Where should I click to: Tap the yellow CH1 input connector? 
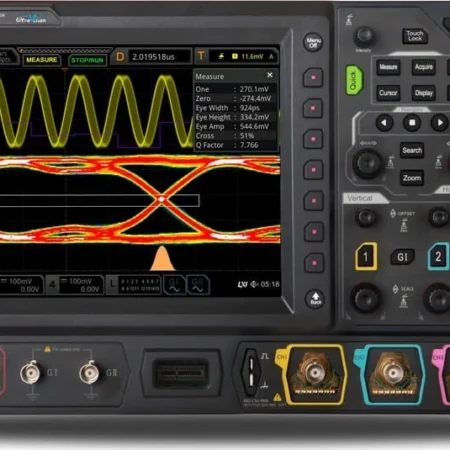coord(314,373)
